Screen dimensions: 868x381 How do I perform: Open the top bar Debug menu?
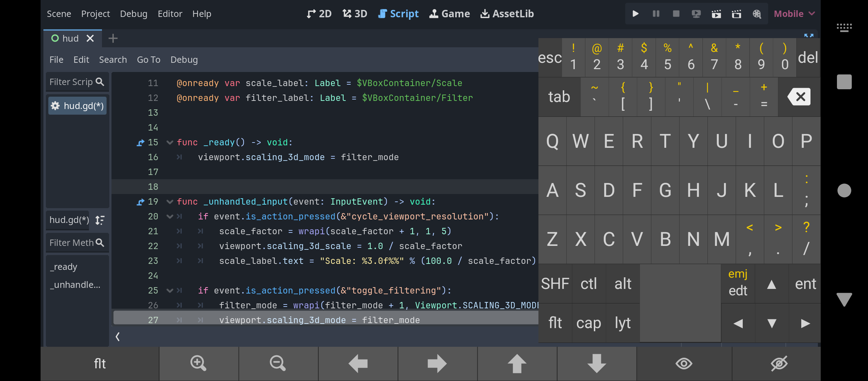[x=133, y=14]
